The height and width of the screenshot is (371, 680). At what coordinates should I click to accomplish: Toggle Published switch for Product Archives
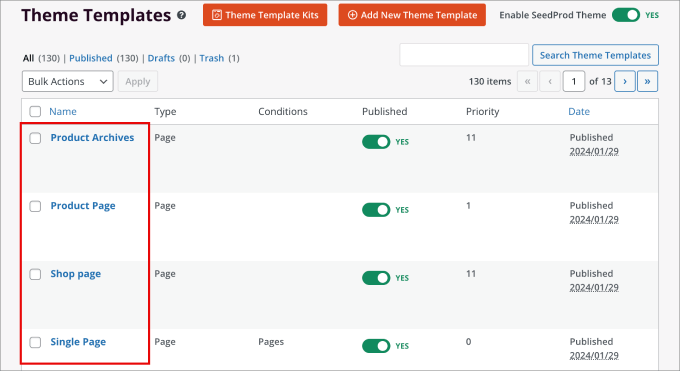pyautogui.click(x=376, y=141)
